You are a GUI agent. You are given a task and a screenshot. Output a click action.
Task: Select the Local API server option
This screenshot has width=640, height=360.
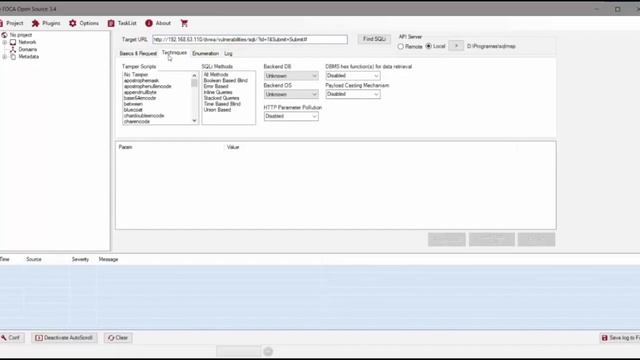(436, 46)
